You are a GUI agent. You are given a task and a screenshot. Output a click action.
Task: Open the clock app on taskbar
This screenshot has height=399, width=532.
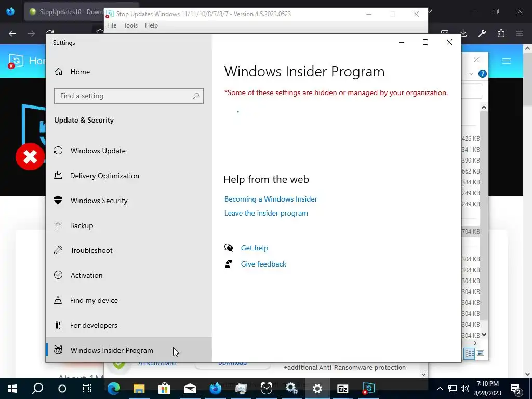pyautogui.click(x=267, y=389)
